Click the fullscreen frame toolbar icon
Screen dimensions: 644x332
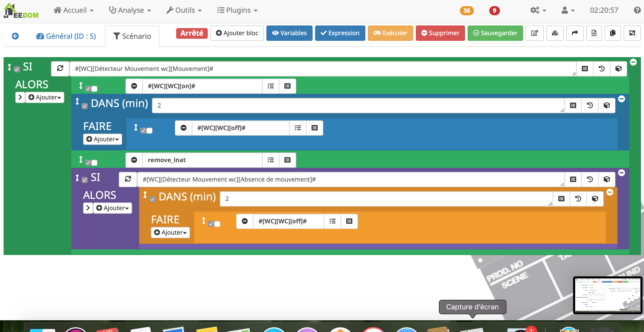click(632, 33)
